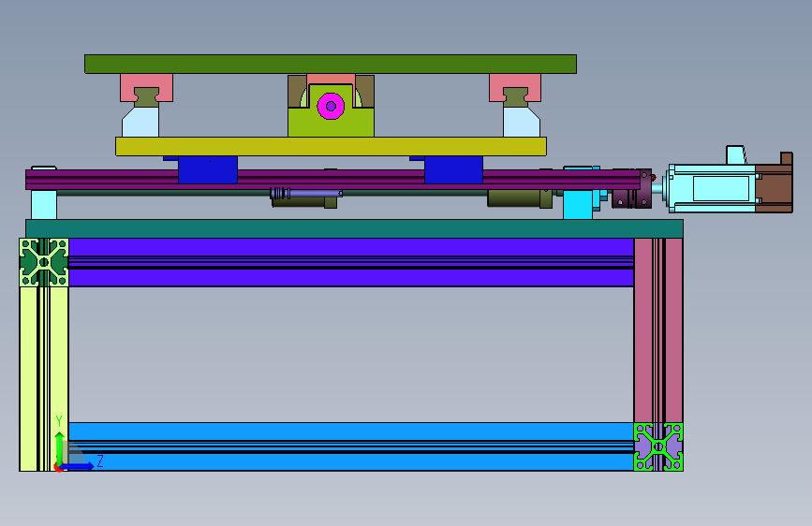Select the violet upper frame beam
This screenshot has height=526, width=812.
[351, 262]
